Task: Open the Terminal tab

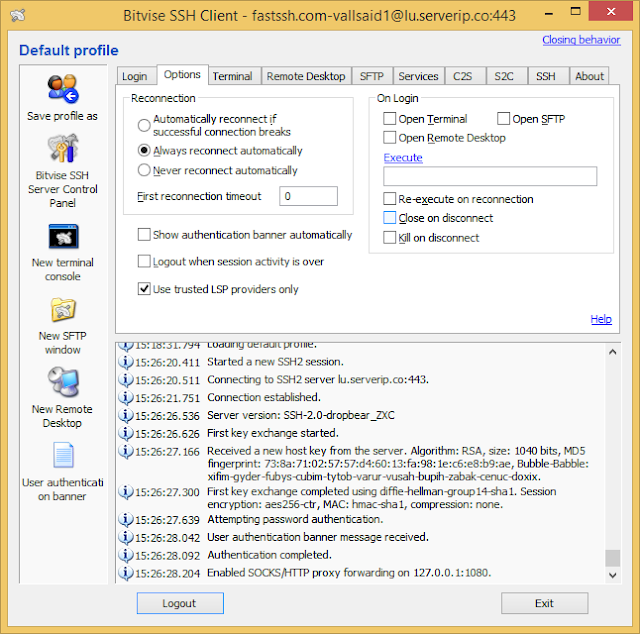Action: 232,76
